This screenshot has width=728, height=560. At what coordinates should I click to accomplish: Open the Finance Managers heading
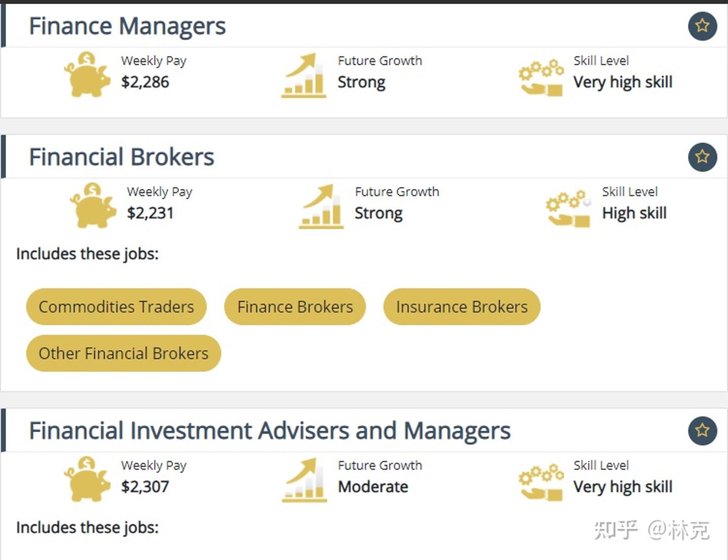coord(127,26)
